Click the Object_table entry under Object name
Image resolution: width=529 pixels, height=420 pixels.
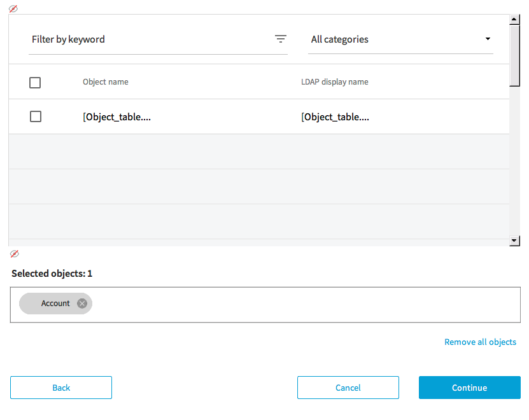point(116,117)
